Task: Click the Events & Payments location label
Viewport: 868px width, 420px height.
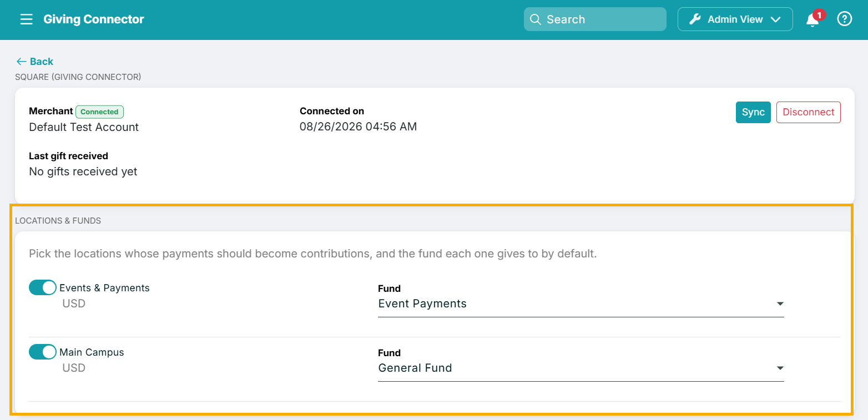Action: pos(104,288)
